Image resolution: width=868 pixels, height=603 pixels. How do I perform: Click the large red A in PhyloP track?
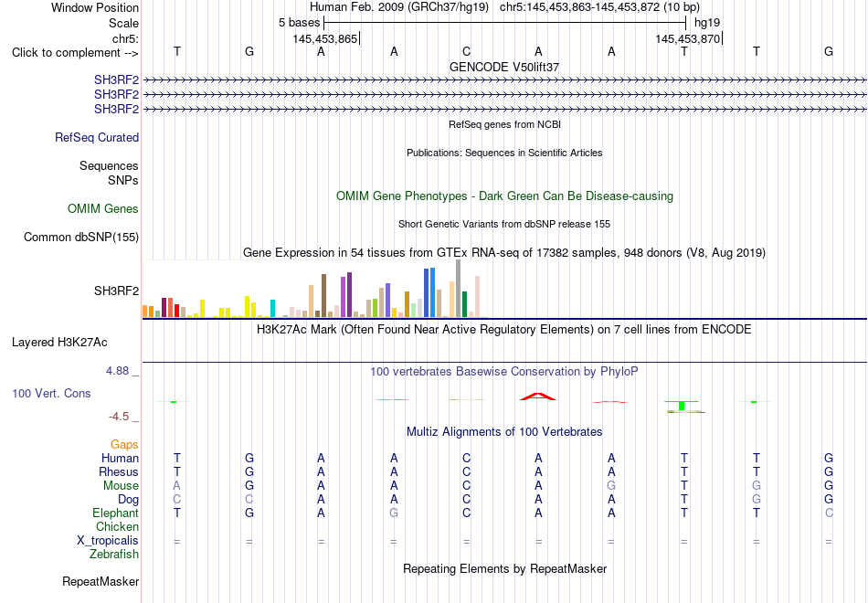(x=538, y=396)
